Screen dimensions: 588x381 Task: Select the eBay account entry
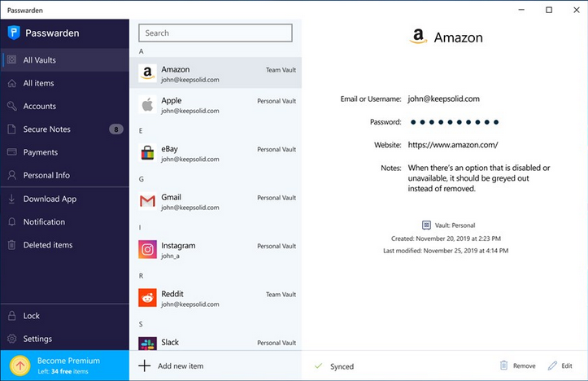[216, 153]
